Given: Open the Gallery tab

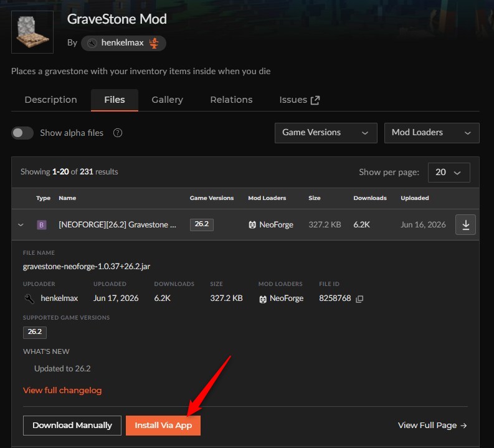Looking at the screenshot, I should click(168, 100).
